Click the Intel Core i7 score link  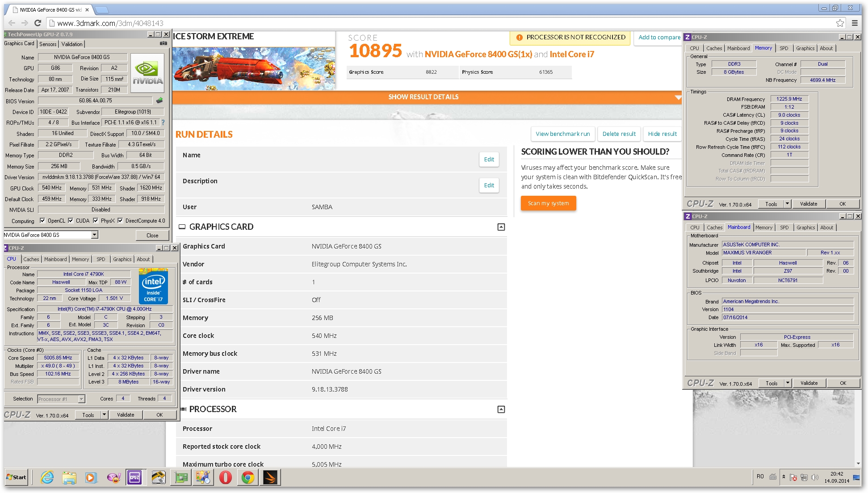tap(572, 55)
